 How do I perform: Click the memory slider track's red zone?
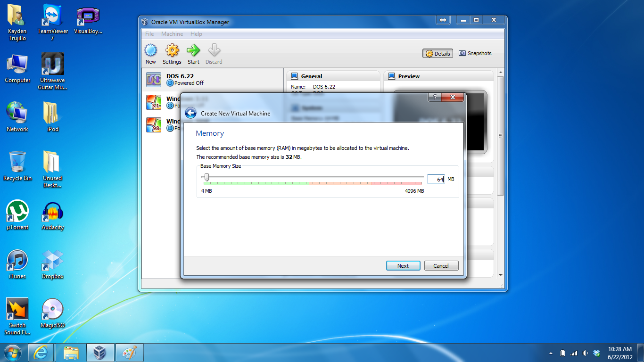pyautogui.click(x=396, y=183)
